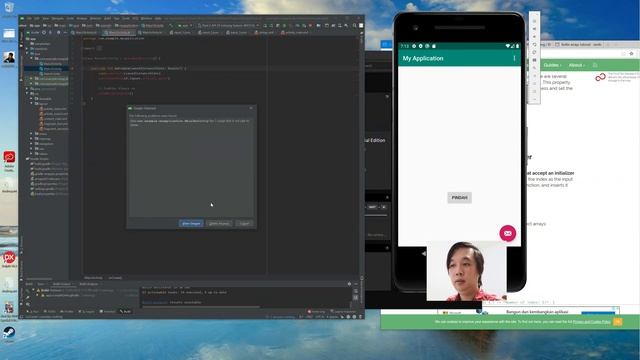Open the My Application overflow menu
This screenshot has width=640, height=360.
click(514, 58)
